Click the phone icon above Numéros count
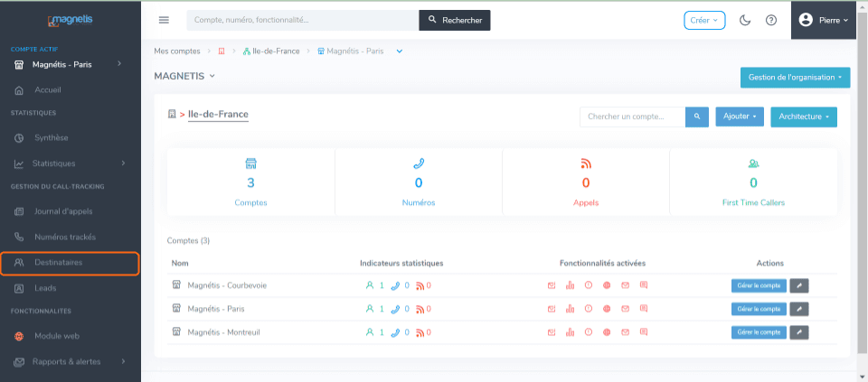Viewport: 868px width, 382px height. pyautogui.click(x=419, y=163)
